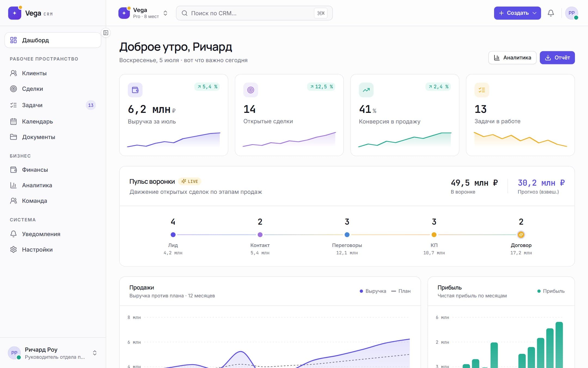588x368 pixels.
Task: Click the PP profile avatar in the top bar
Action: [x=571, y=13]
